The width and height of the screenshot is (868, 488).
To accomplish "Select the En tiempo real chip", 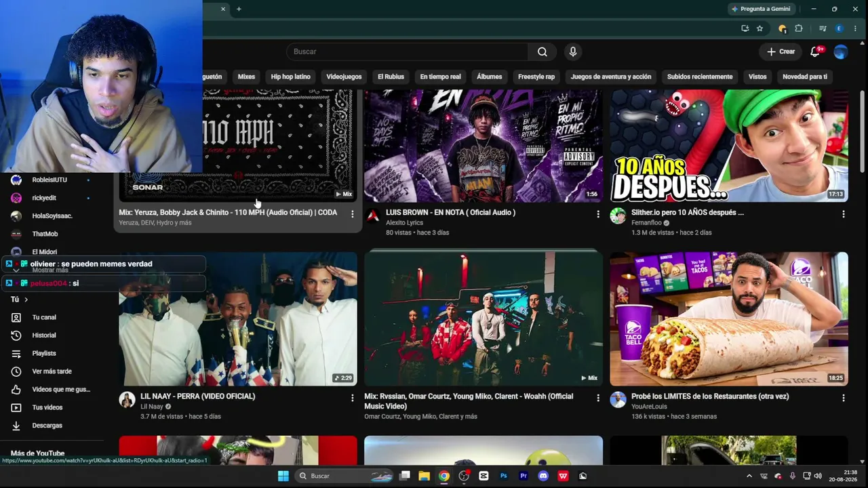I will coord(440,77).
